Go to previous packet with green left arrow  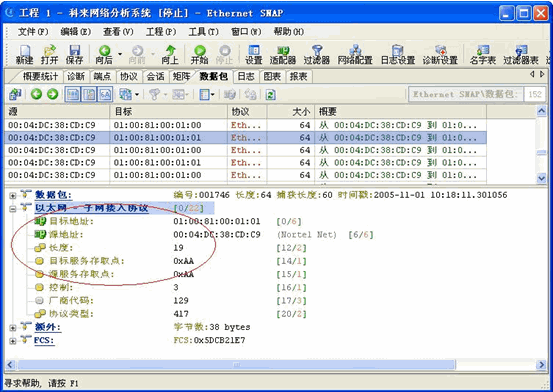click(36, 94)
